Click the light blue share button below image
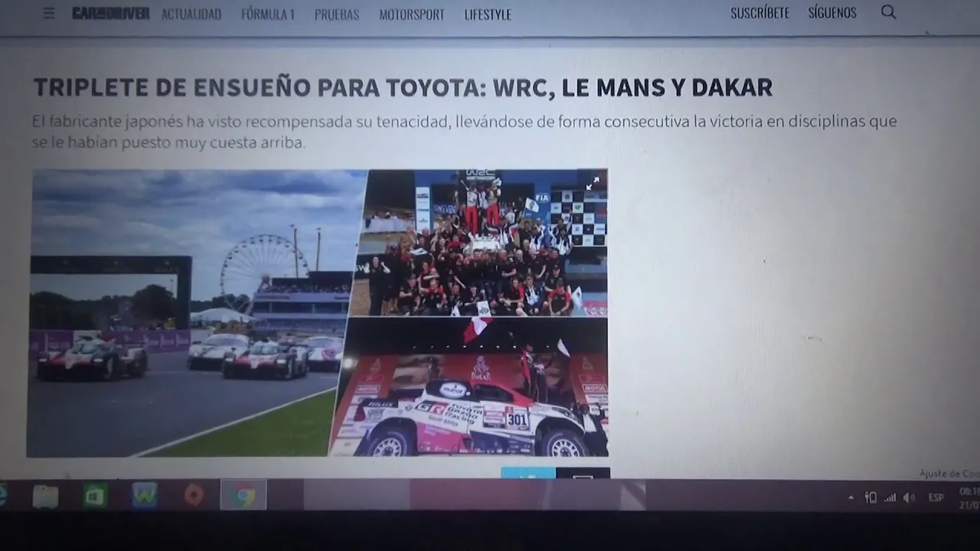 pos(528,473)
